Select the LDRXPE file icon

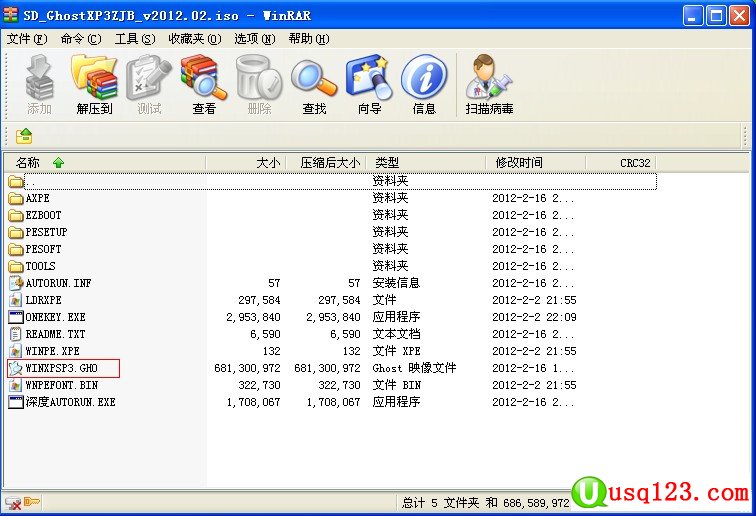16,300
